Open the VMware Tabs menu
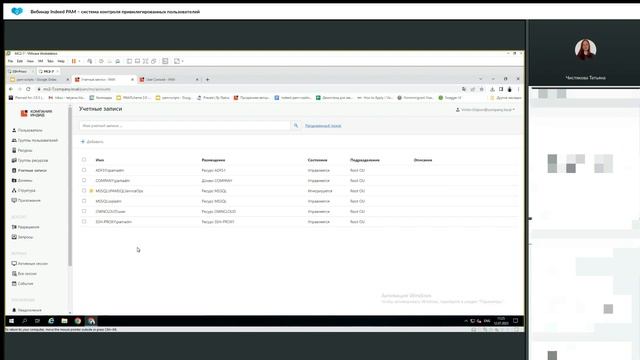Screen dimensions: 640x360 tap(50, 61)
